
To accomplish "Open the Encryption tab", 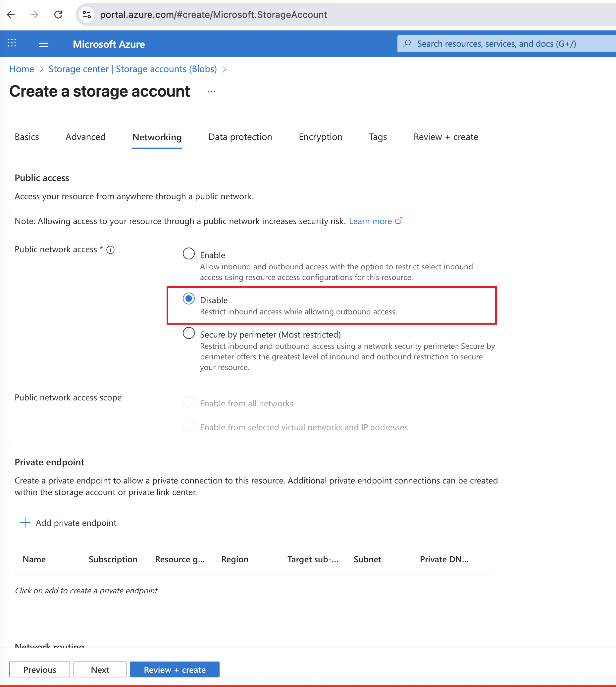I will tap(320, 137).
